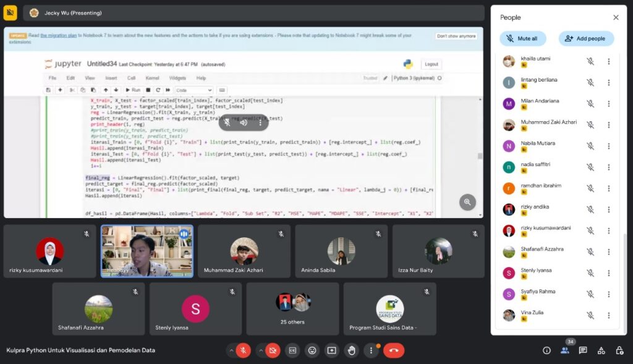Turn on your camera

[x=273, y=350]
